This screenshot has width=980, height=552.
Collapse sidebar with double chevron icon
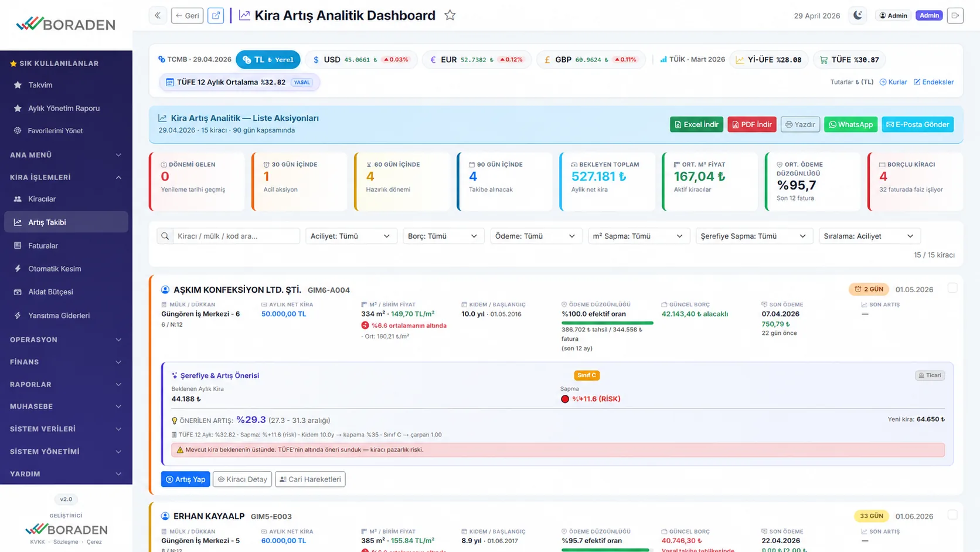(158, 16)
